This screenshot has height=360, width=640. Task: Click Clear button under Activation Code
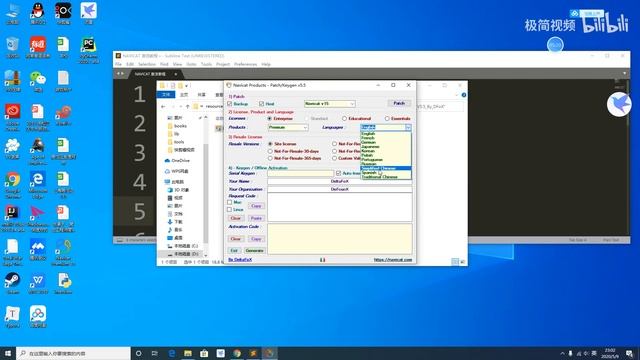click(x=236, y=239)
